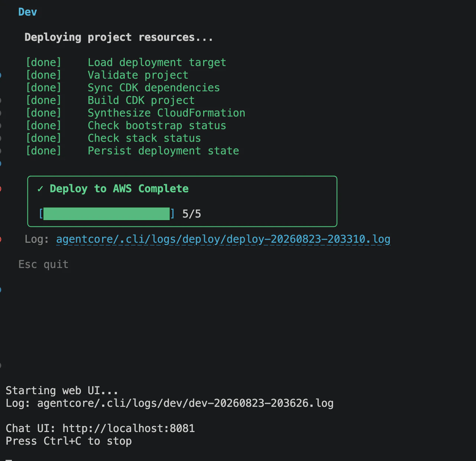
Task: Select the Check bootstrap status step
Action: (157, 125)
